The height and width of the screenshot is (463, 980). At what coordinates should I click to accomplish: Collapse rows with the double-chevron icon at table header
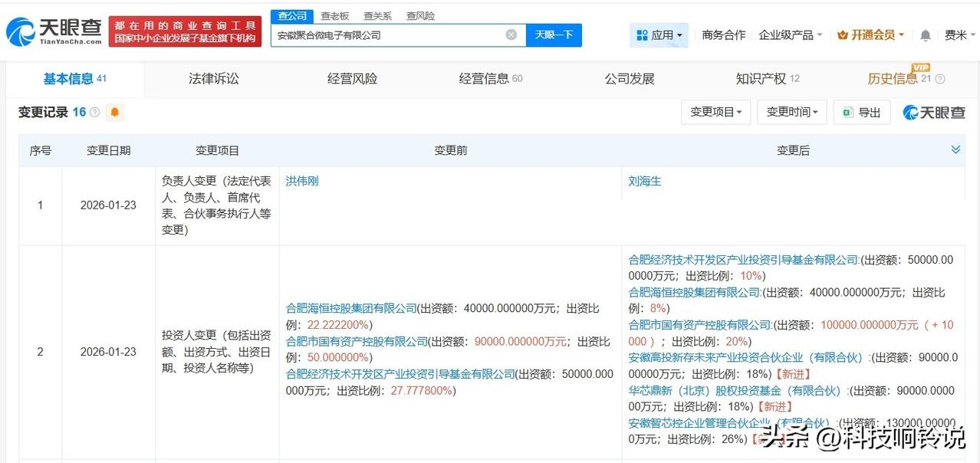955,149
